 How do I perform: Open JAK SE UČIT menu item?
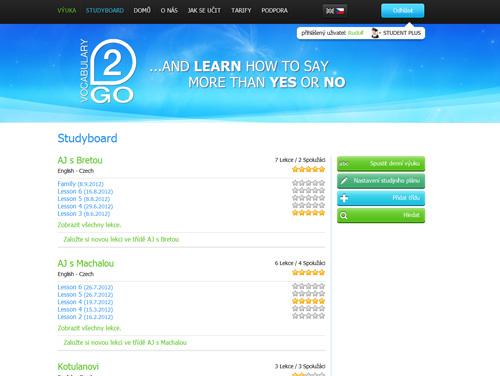click(204, 11)
